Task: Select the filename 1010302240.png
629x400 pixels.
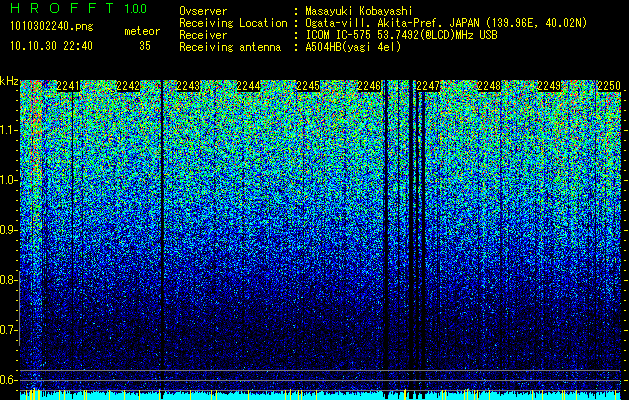Action: tap(52, 27)
